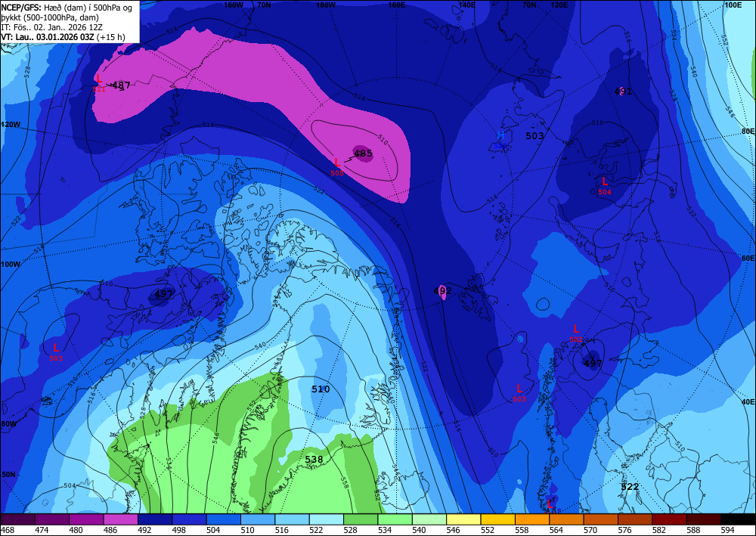Click the bold '503' label near the H
Screen dimensions: 756x536
(x=534, y=136)
